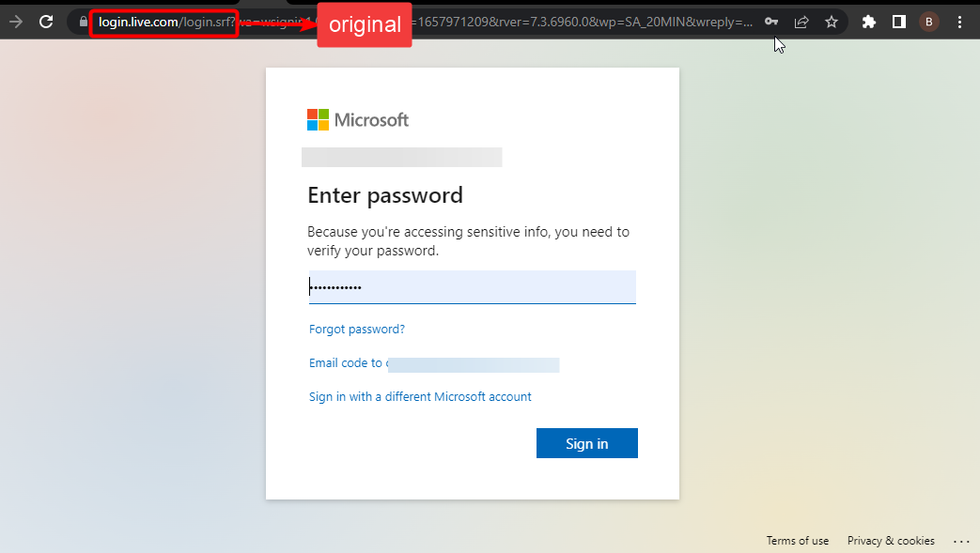This screenshot has height=553, width=980.
Task: Click the browser forward arrow
Action: pyautogui.click(x=16, y=22)
